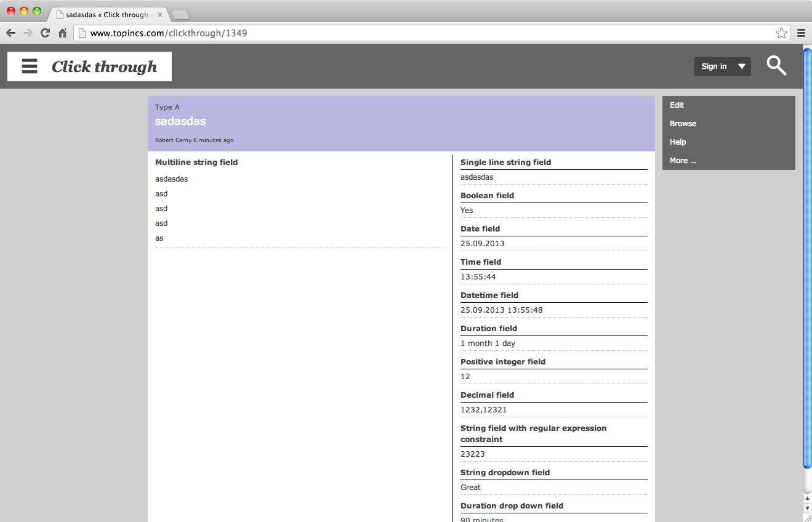This screenshot has height=522, width=812.
Task: Navigate back using the browser back arrow
Action: 10,33
